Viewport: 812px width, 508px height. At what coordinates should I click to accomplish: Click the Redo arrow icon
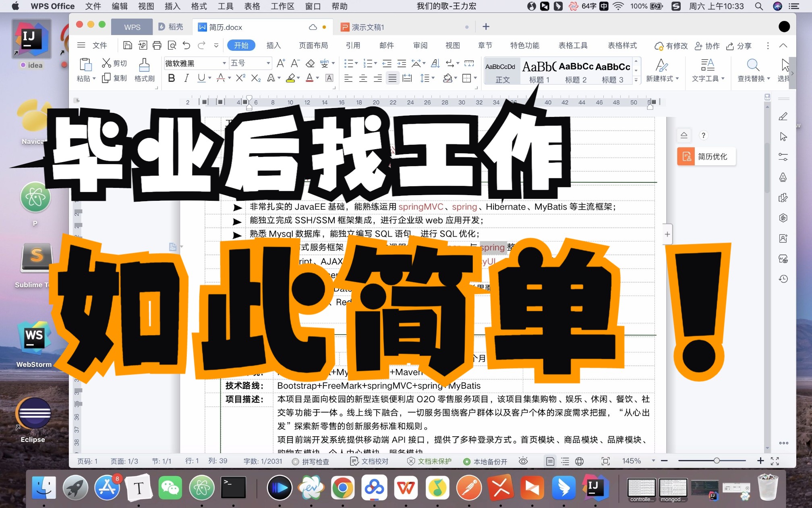(201, 46)
